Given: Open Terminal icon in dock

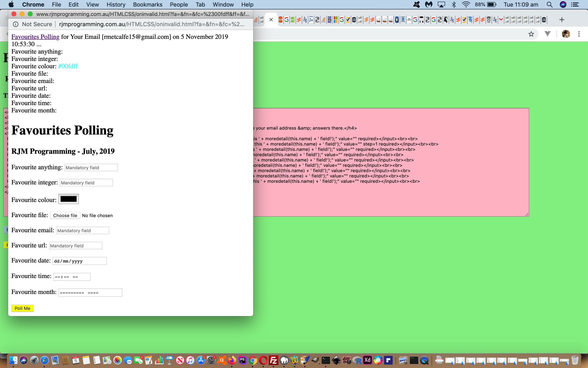Looking at the screenshot, I should [x=326, y=360].
